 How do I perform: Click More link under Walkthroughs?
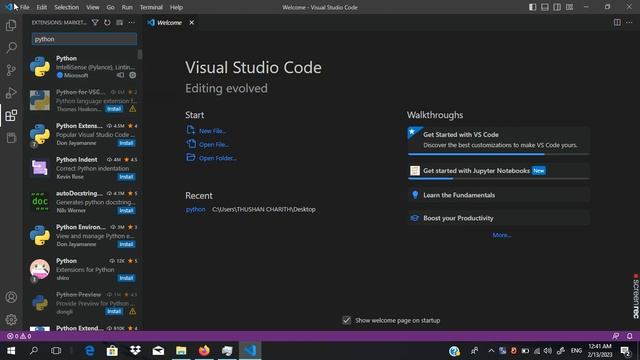(502, 235)
